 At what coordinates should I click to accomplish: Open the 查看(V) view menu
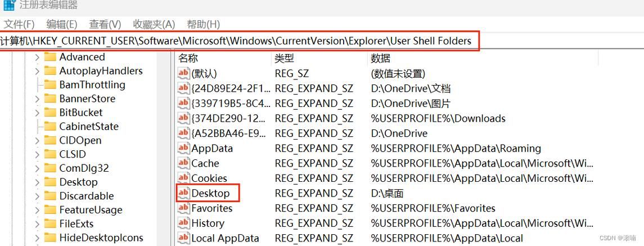point(105,24)
